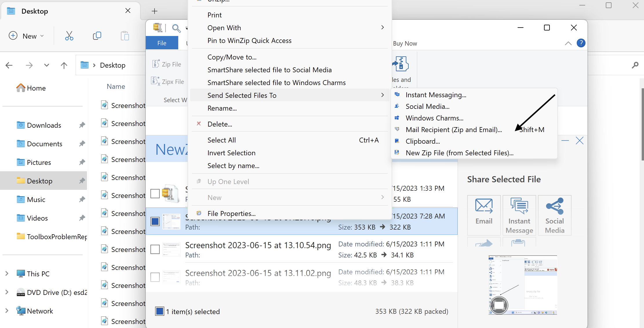
Task: Click the Email share icon
Action: pos(484,215)
